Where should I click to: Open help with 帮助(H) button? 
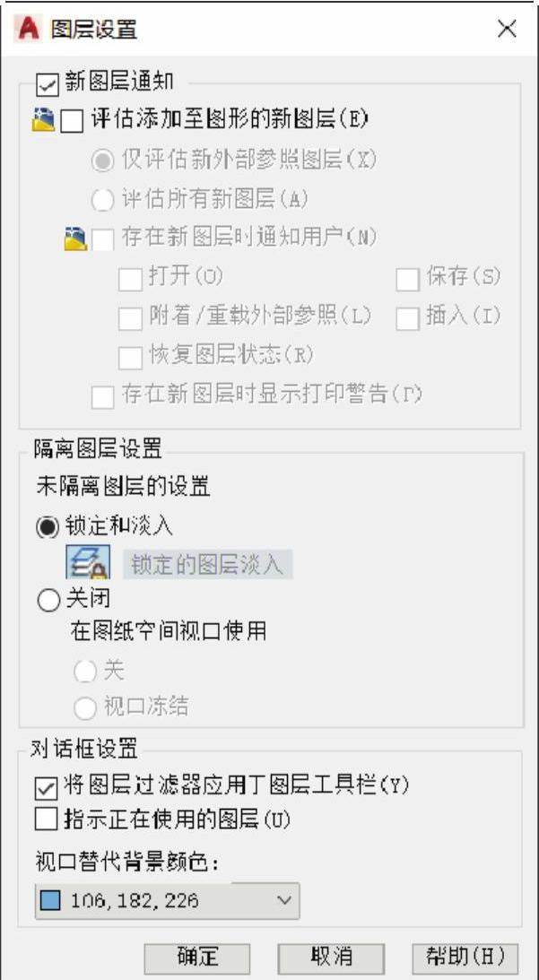pyautogui.click(x=465, y=957)
